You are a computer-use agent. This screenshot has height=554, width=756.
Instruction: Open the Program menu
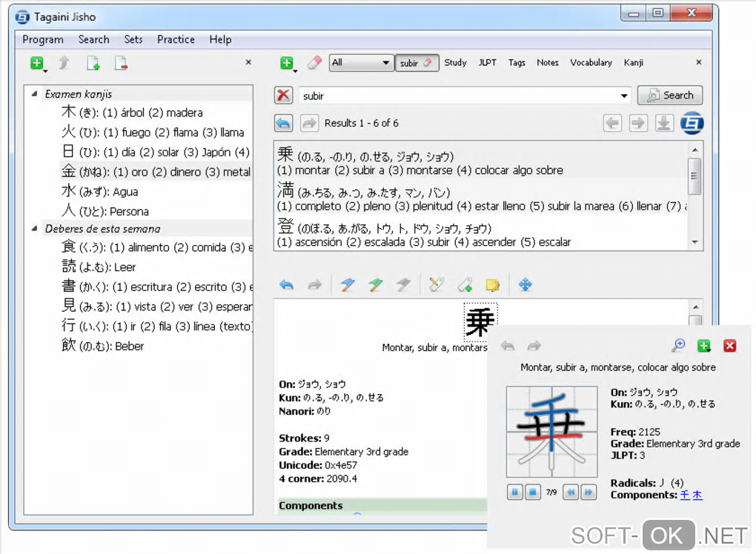click(42, 39)
